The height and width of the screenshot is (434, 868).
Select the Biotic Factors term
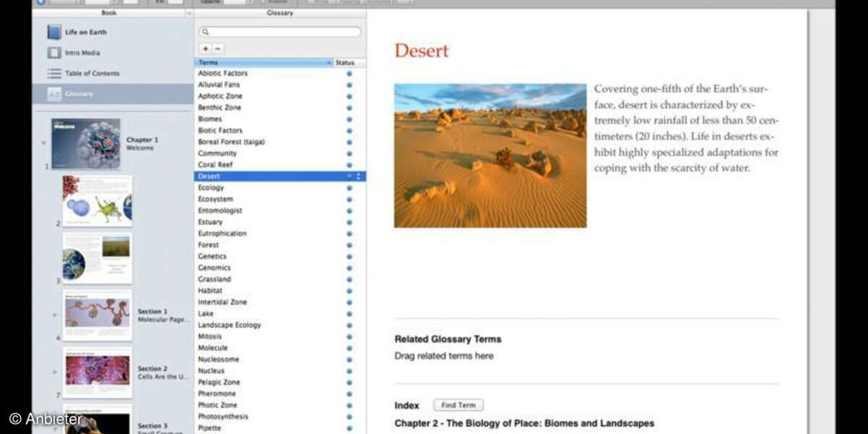(x=220, y=131)
